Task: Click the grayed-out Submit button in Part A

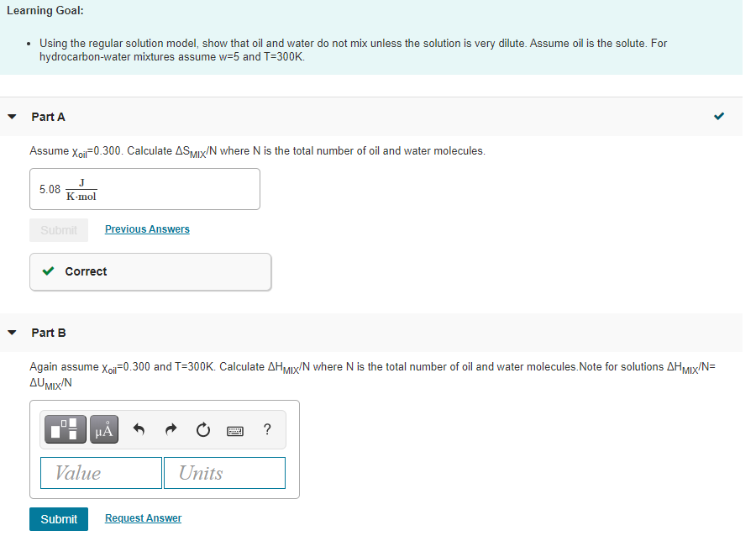Action: [59, 229]
